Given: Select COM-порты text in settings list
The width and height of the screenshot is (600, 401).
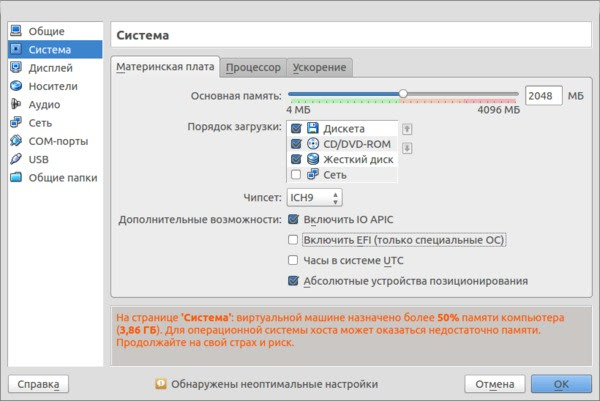Looking at the screenshot, I should tap(59, 141).
